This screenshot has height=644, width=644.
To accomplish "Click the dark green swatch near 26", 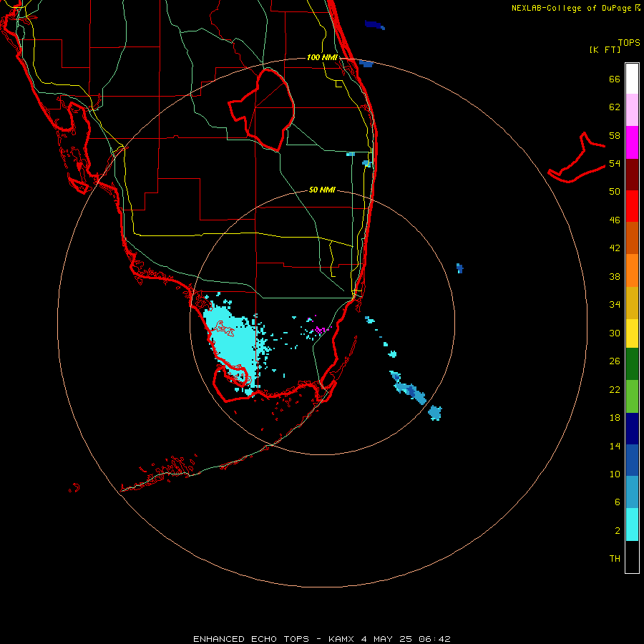I will coord(632,364).
